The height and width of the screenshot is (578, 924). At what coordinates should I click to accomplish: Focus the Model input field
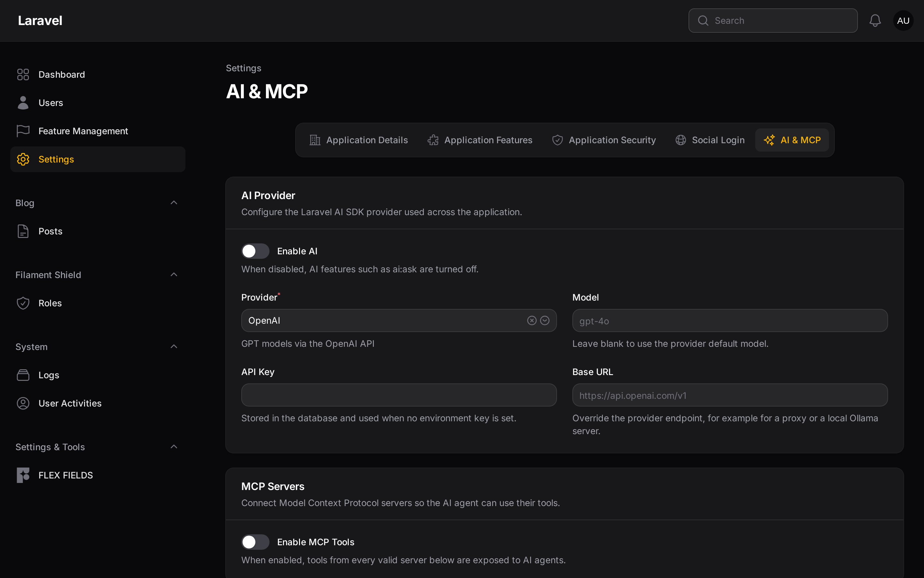730,320
